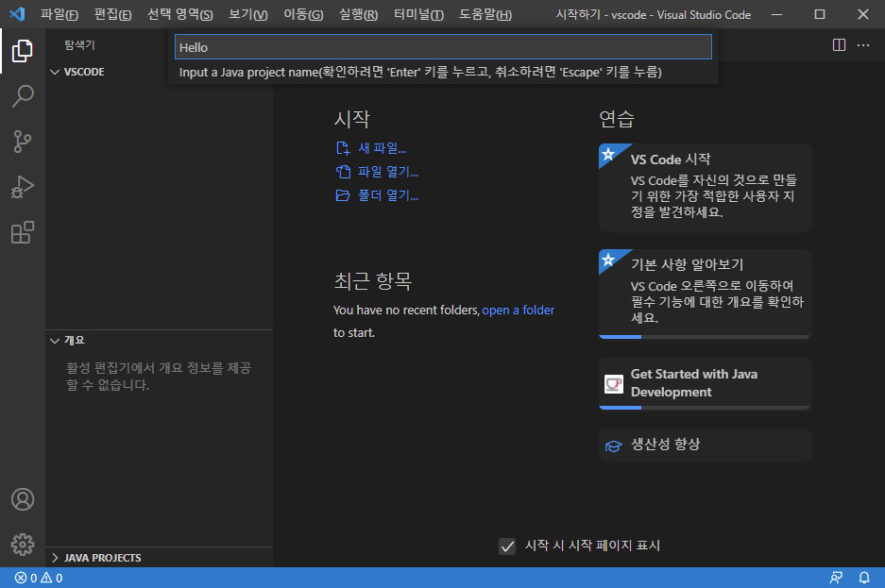This screenshot has width=885, height=588.
Task: Open the editor More Actions ellipsis
Action: [863, 45]
